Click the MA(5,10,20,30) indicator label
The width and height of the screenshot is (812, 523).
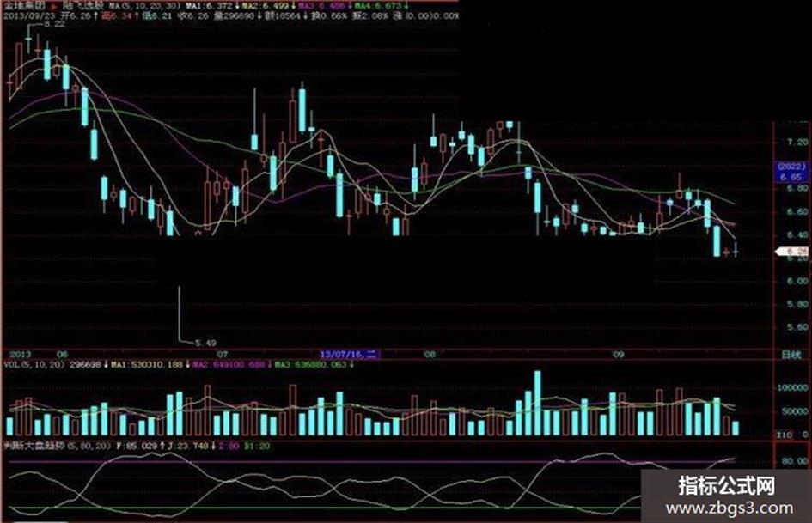click(x=145, y=7)
